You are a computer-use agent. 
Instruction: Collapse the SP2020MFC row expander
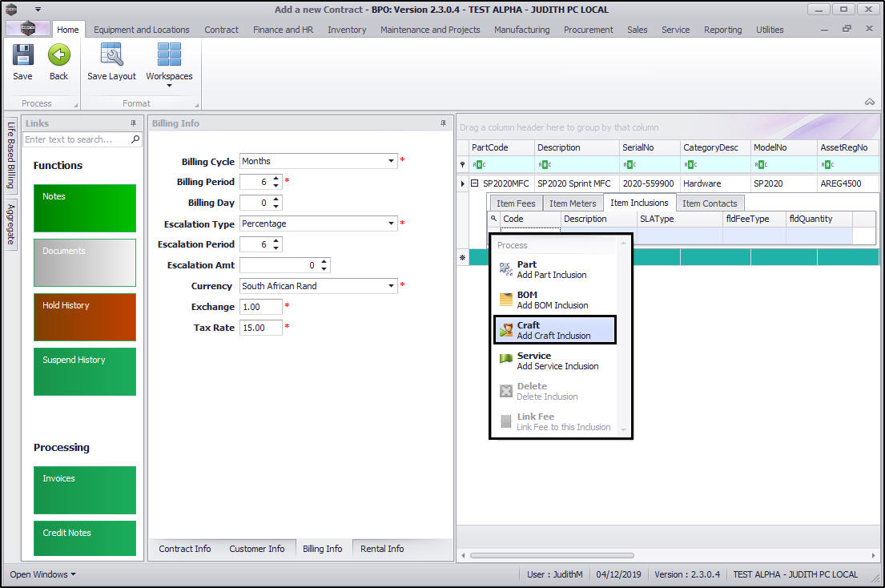pos(474,183)
